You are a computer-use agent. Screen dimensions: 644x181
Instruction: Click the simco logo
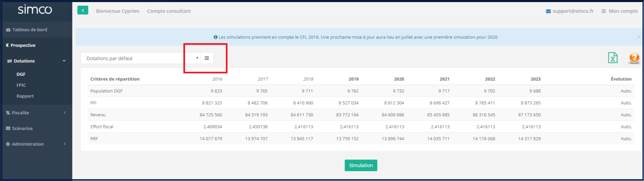click(35, 10)
